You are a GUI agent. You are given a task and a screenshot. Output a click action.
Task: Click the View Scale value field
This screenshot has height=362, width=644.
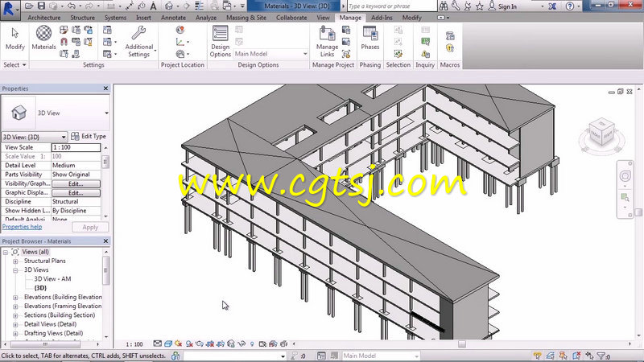76,147
